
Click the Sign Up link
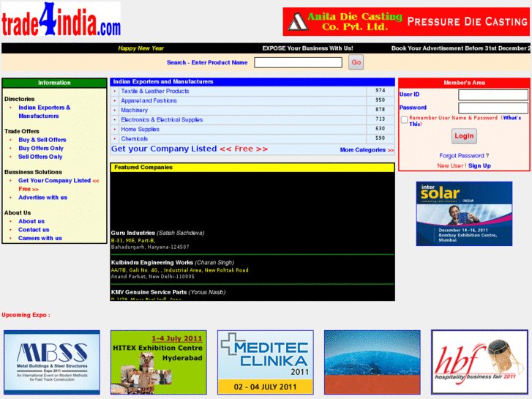click(x=479, y=165)
